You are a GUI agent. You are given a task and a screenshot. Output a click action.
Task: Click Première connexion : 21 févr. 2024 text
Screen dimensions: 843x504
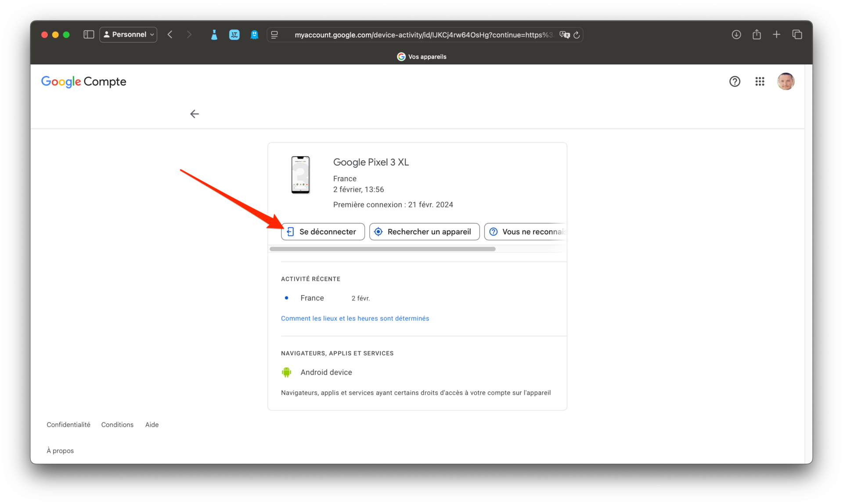click(393, 205)
